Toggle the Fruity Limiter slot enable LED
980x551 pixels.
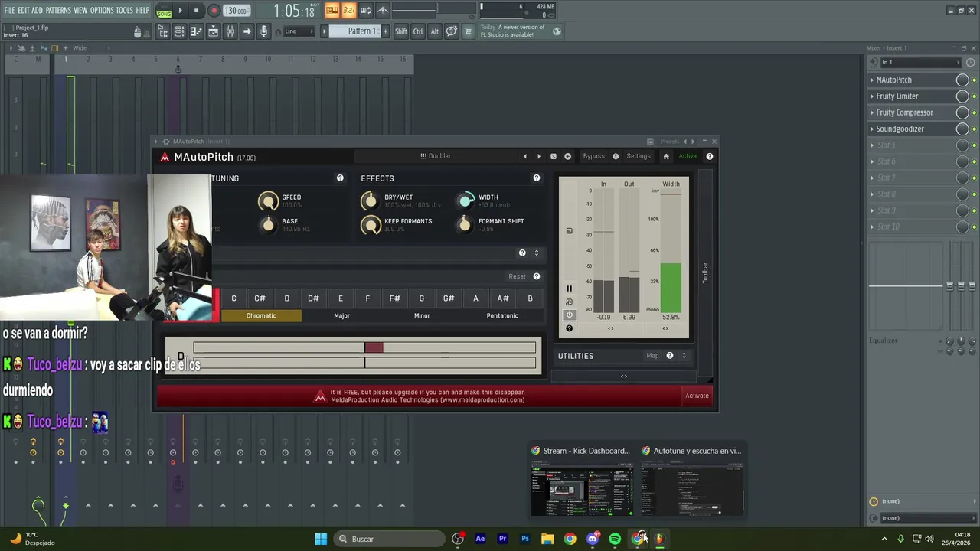tap(974, 96)
